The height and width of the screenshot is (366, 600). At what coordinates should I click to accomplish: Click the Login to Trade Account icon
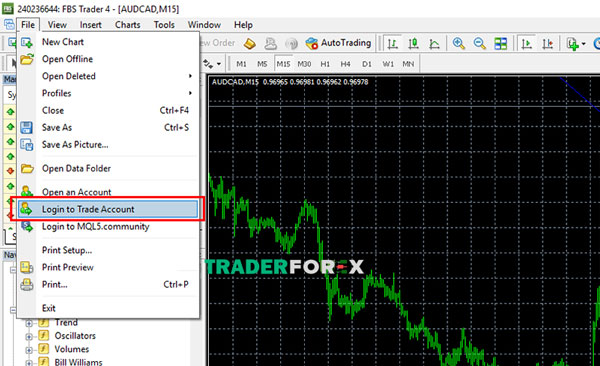coord(26,209)
